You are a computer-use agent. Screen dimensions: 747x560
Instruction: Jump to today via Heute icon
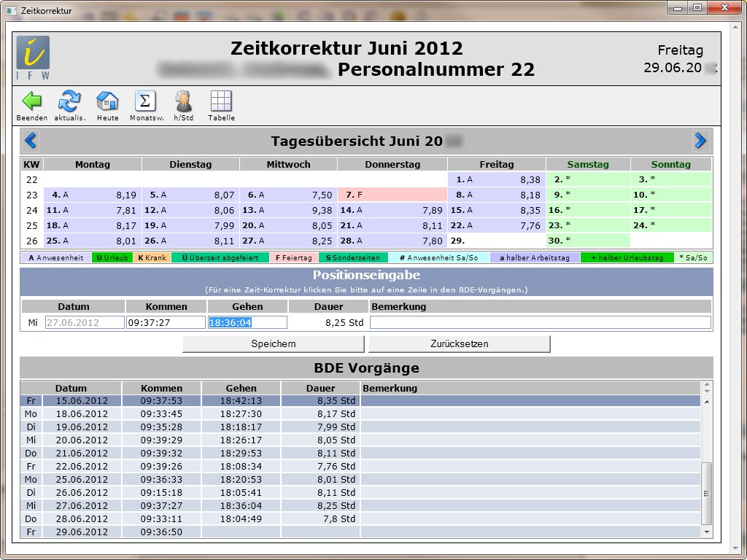tap(108, 101)
